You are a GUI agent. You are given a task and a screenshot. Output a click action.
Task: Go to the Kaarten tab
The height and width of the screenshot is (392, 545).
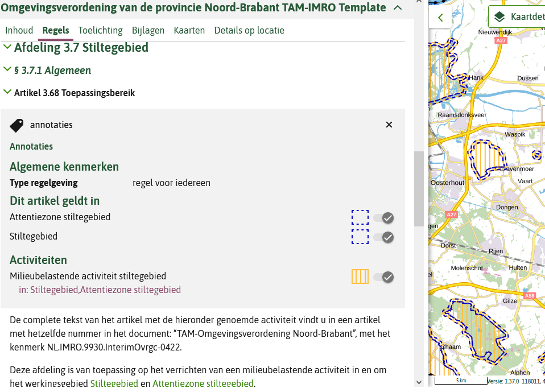(189, 31)
